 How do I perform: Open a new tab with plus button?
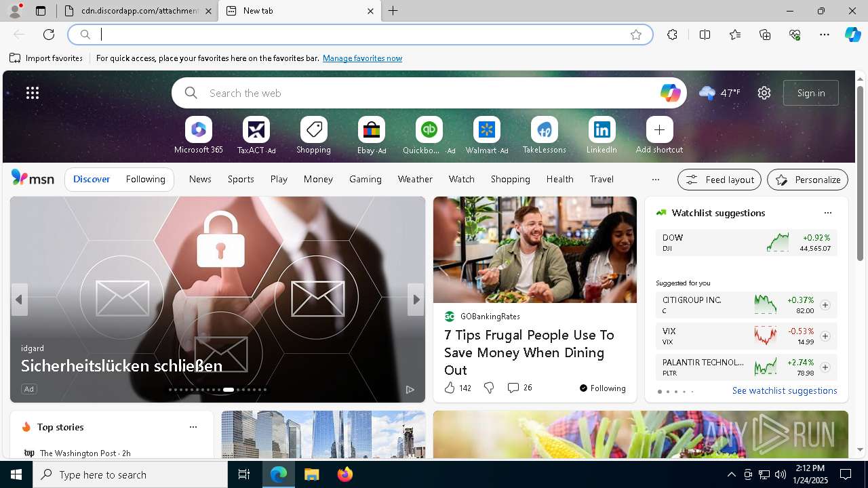tap(393, 11)
